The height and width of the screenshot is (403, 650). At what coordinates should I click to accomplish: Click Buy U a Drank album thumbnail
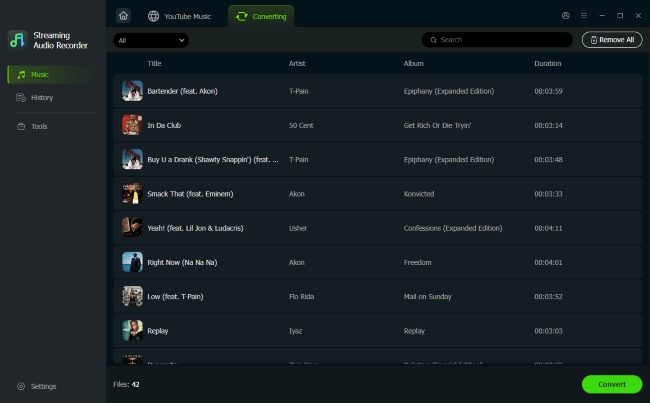point(132,160)
